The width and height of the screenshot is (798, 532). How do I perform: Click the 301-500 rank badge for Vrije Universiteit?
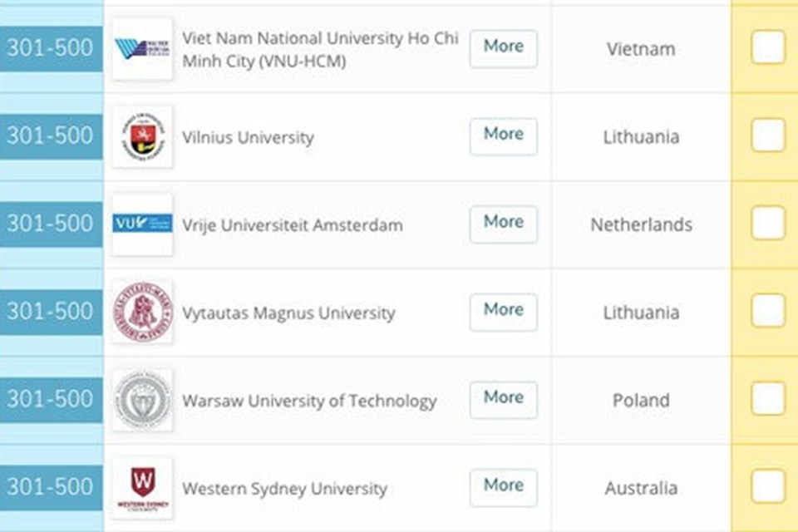click(x=51, y=224)
